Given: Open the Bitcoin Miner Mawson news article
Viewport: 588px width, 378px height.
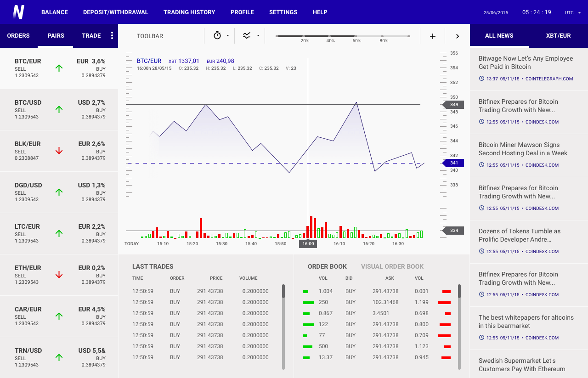Looking at the screenshot, I should click(x=523, y=149).
